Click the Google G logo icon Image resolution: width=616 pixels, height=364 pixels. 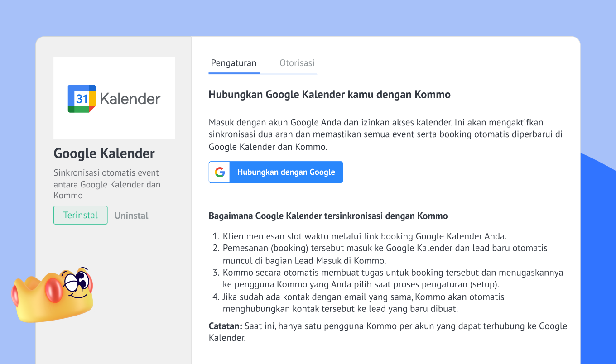click(220, 172)
